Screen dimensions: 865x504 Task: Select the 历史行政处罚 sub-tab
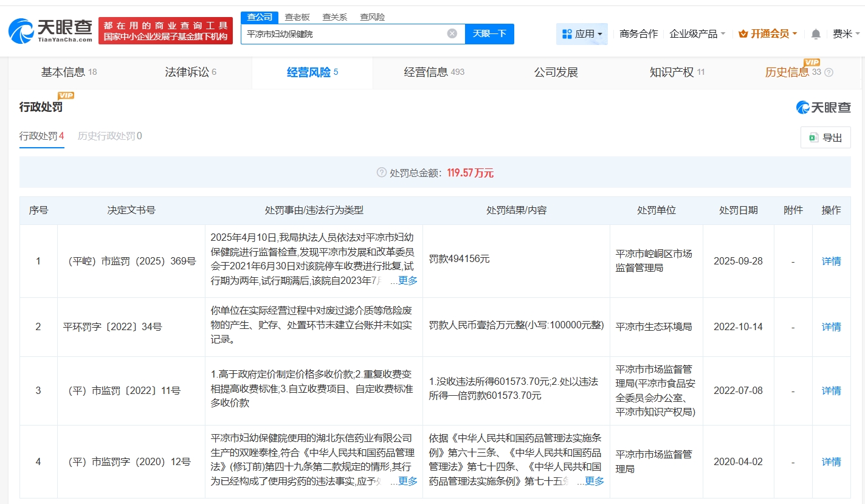coord(109,136)
